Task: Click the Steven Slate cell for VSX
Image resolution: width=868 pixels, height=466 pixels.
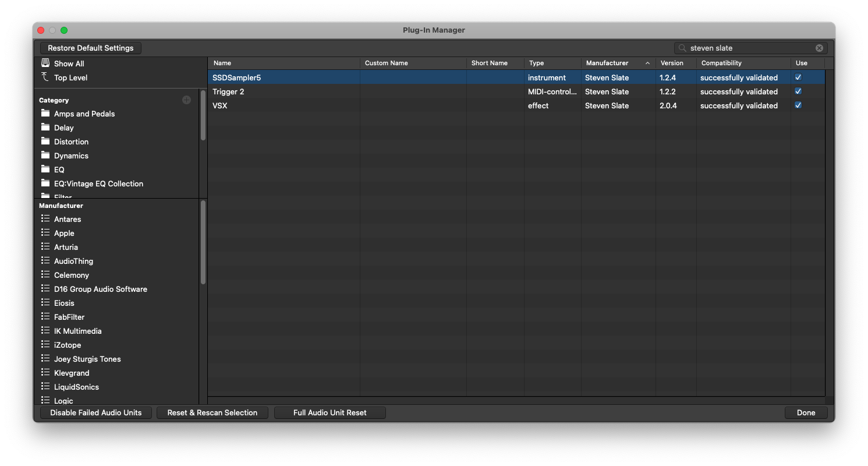Action: [618, 105]
